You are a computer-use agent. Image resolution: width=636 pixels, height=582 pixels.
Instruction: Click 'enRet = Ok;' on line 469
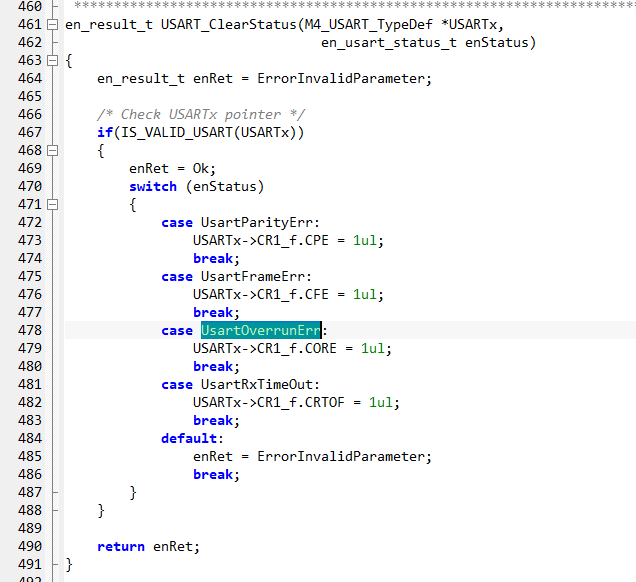pos(172,169)
